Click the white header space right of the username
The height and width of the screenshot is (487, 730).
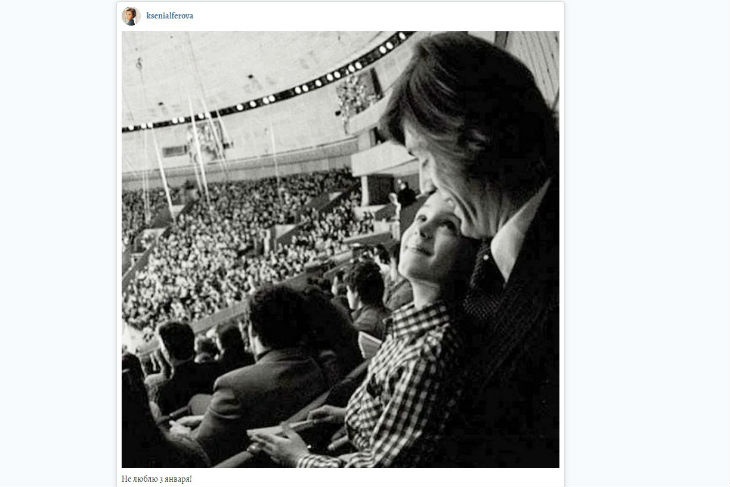[400, 16]
